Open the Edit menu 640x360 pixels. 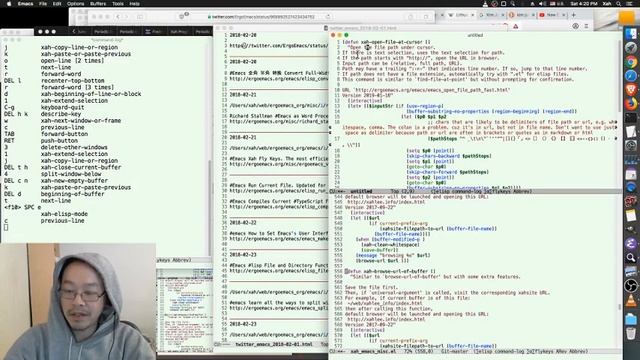[x=57, y=4]
